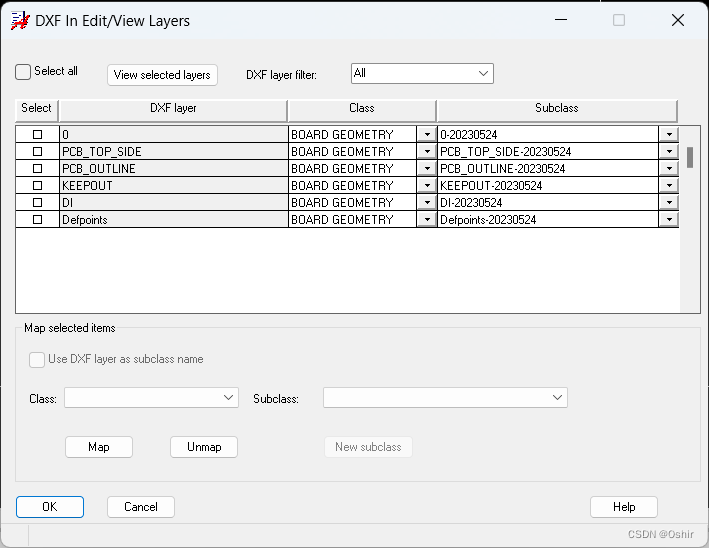Screen dimensions: 709x548
Task: Tick the checkbox for PCB_TOP_SIDE layer
Action: pos(38,152)
